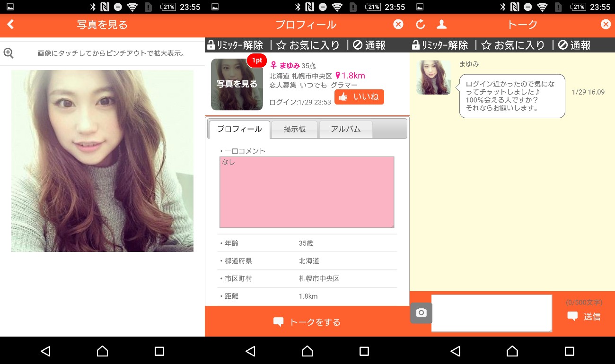Tap まゆみ's avatar thumbnail in the chat
Screen dimensions: 615x364
tap(433, 77)
